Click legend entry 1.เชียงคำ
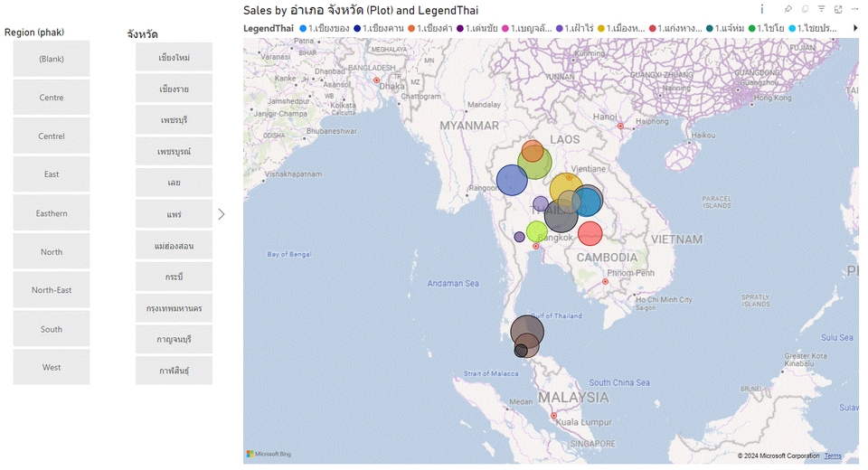 coord(430,28)
